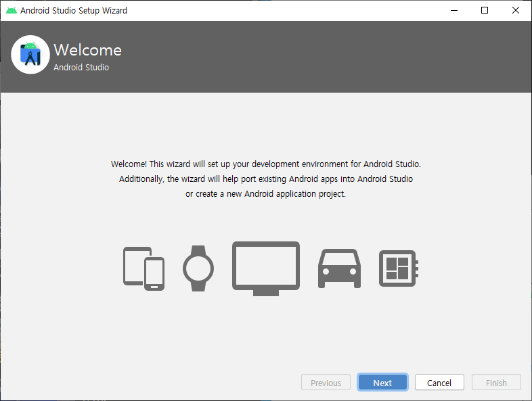Click the Next button
The width and height of the screenshot is (532, 401).
(x=382, y=383)
